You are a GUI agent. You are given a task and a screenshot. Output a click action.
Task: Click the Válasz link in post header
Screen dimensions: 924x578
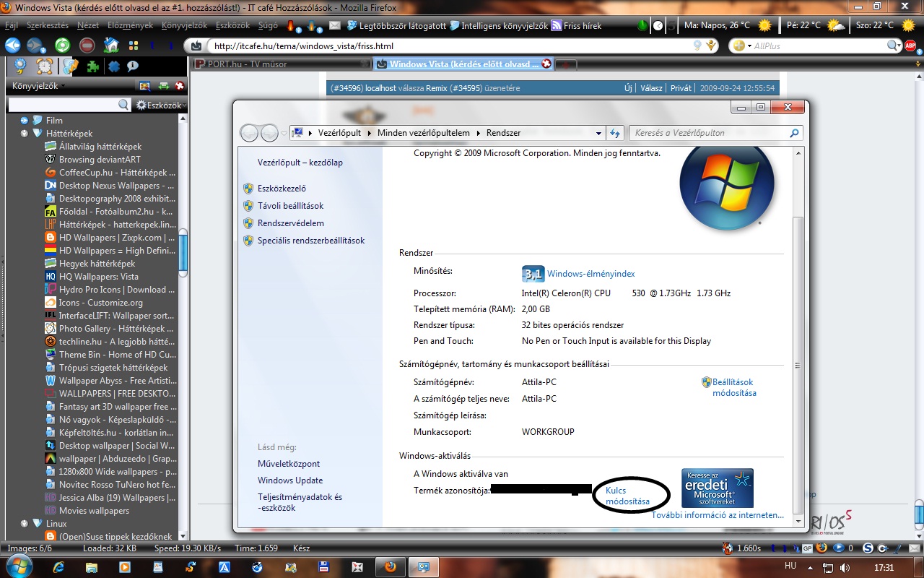[651, 88]
